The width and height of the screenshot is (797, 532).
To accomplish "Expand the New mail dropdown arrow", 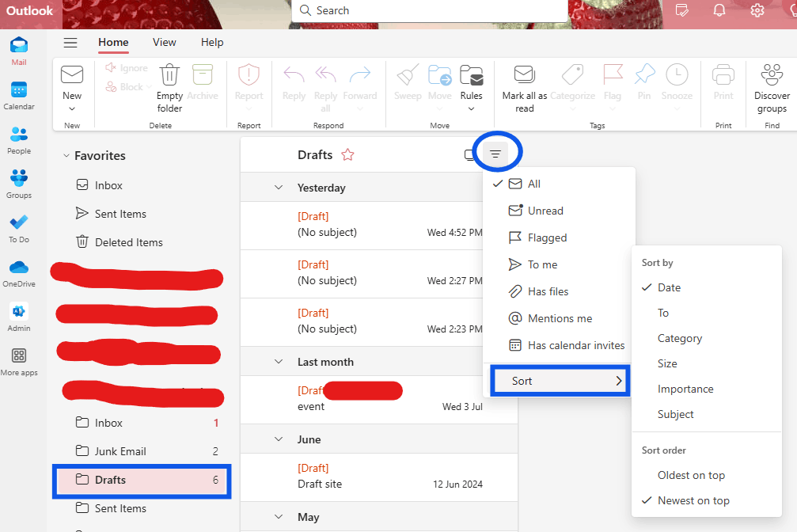I will (x=72, y=108).
